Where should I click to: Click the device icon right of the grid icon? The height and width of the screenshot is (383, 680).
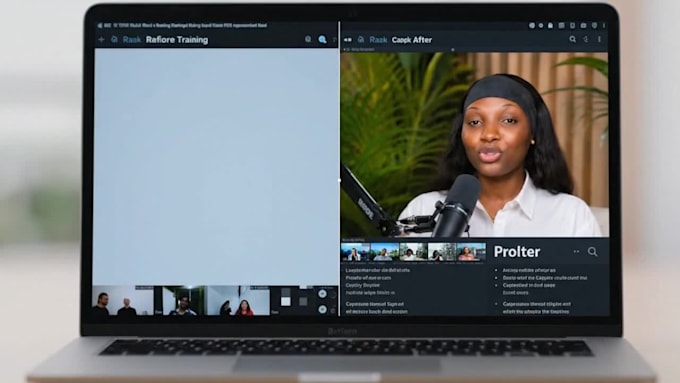tap(572, 26)
